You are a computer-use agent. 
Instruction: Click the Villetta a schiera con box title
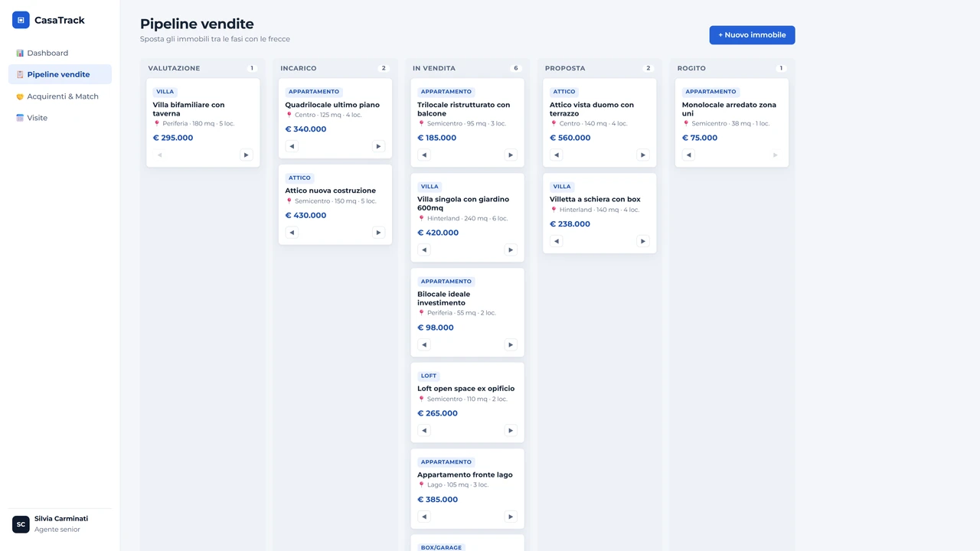(x=595, y=199)
